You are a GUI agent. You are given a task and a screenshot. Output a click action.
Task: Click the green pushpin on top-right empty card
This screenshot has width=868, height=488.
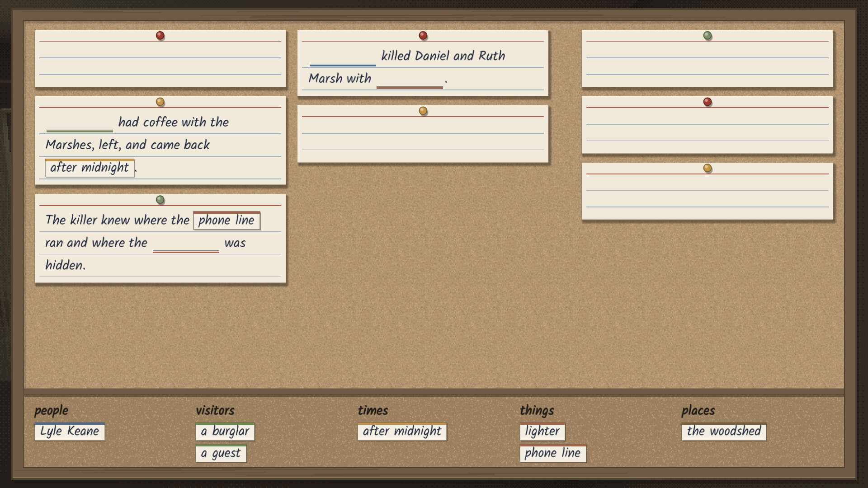(708, 35)
